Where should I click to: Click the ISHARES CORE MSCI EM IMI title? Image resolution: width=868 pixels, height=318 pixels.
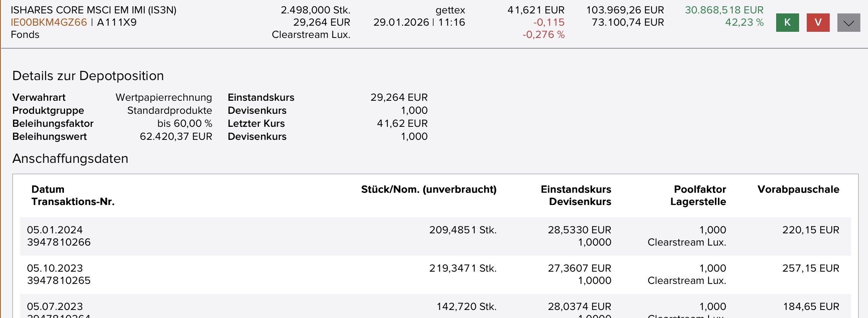coord(93,10)
